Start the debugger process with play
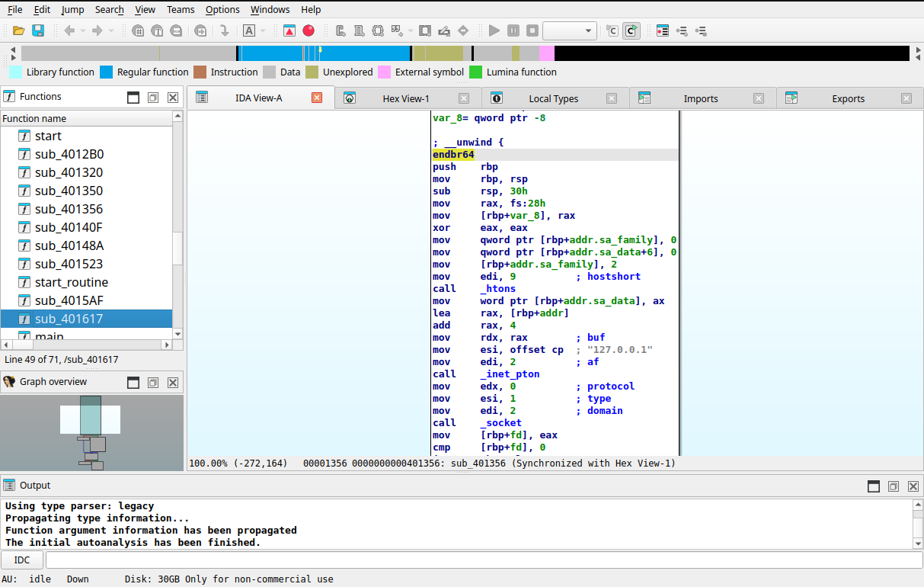Viewport: 924px width, 587px height. coord(494,30)
